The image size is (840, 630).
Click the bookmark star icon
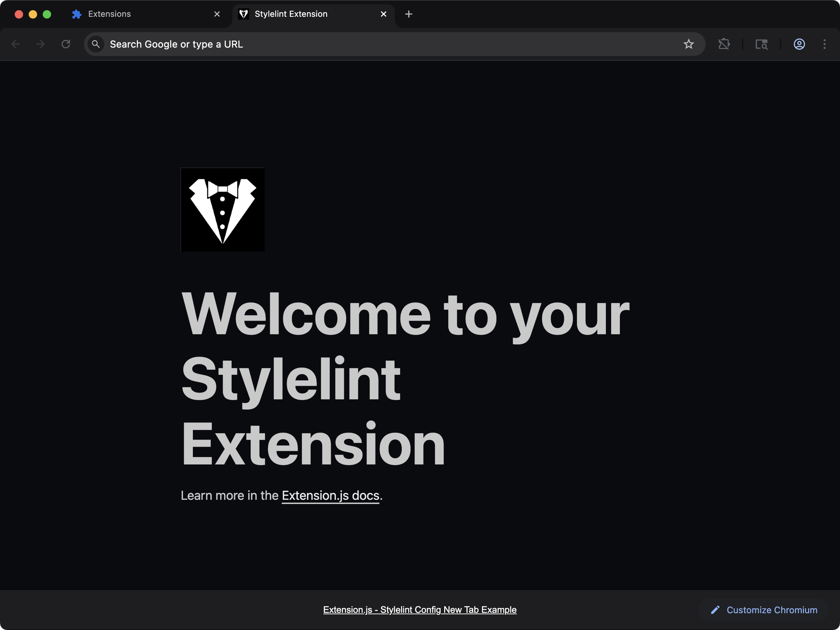[688, 44]
